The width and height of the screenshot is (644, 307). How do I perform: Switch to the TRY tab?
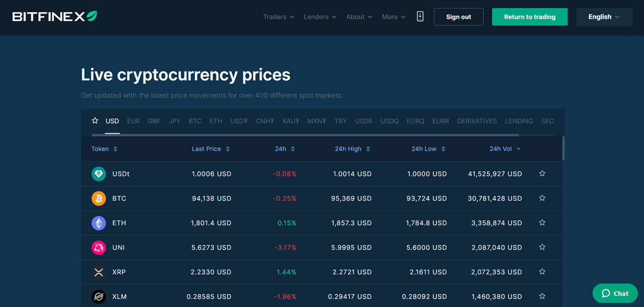[341, 121]
